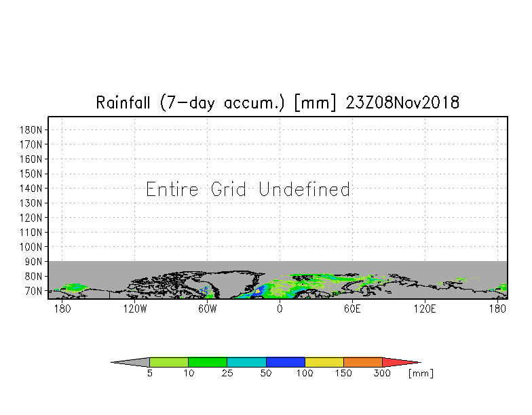Click the blue heavy rainfall patch near Iceland

(x=258, y=292)
